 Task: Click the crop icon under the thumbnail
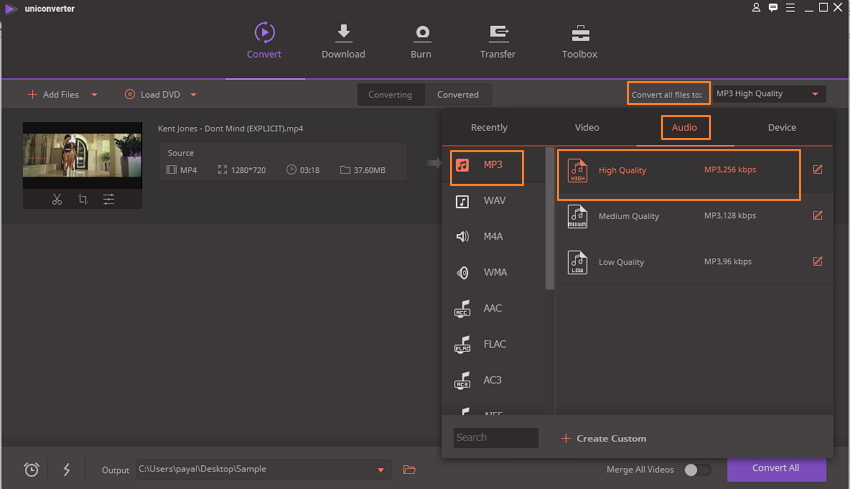[x=82, y=200]
